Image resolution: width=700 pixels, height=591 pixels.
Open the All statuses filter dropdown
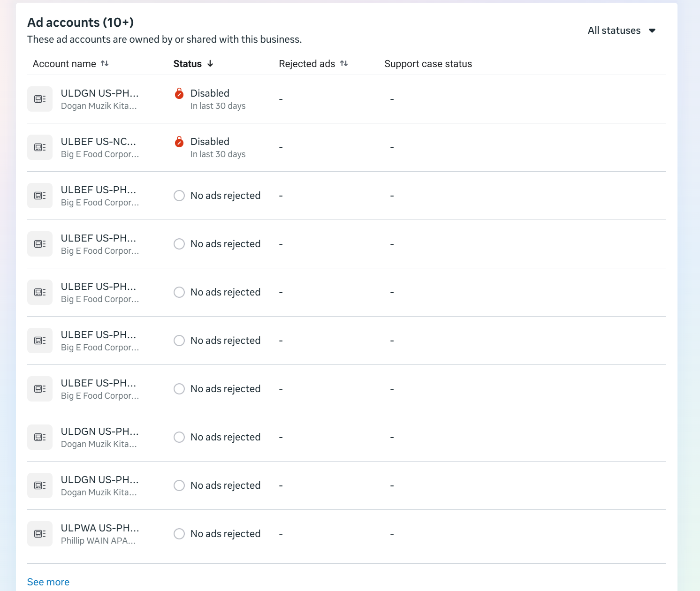621,30
